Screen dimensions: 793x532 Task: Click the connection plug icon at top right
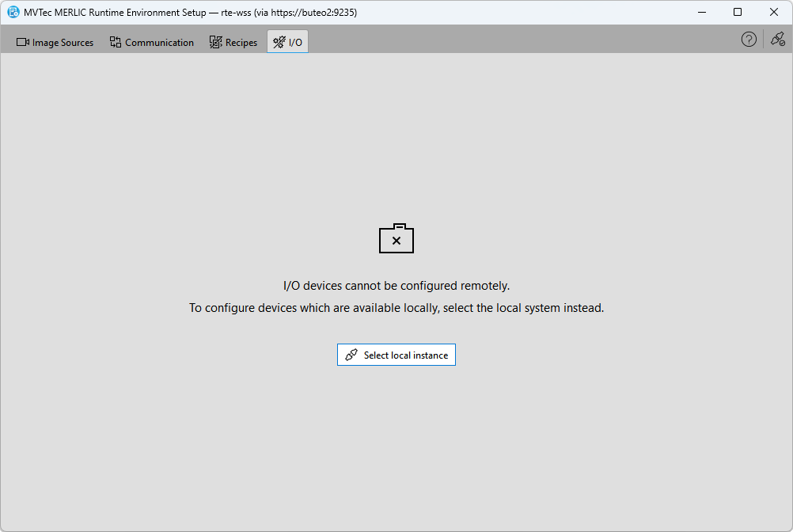778,40
